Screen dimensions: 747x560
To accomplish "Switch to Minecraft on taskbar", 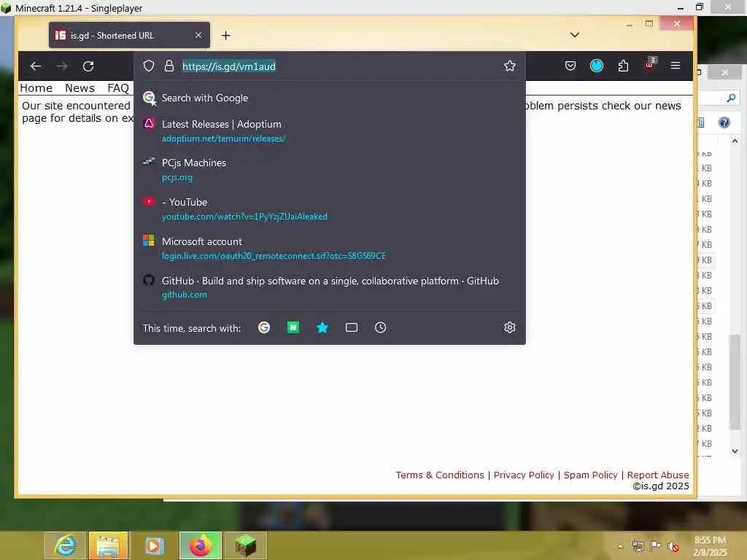I will [x=245, y=545].
